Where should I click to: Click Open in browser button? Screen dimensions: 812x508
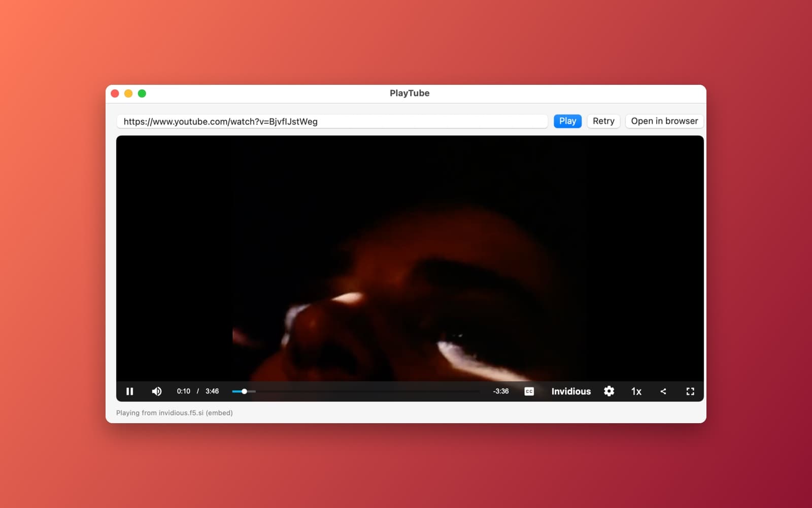point(664,121)
